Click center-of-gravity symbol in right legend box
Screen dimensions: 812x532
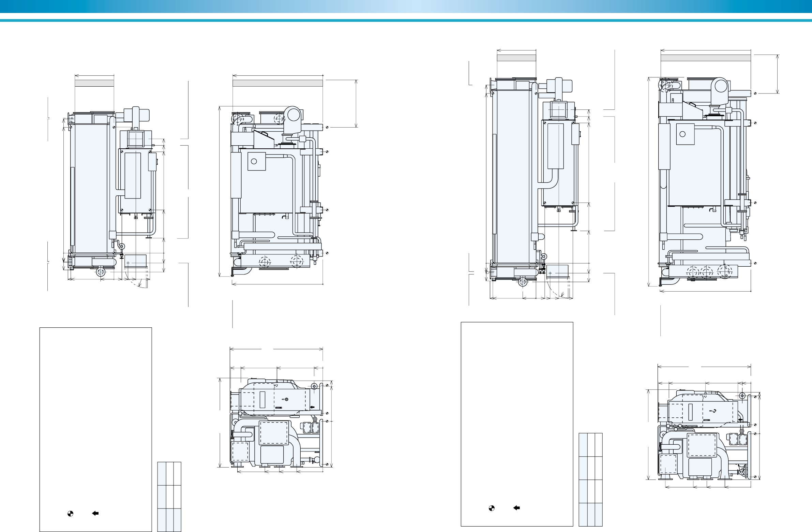coord(491,508)
